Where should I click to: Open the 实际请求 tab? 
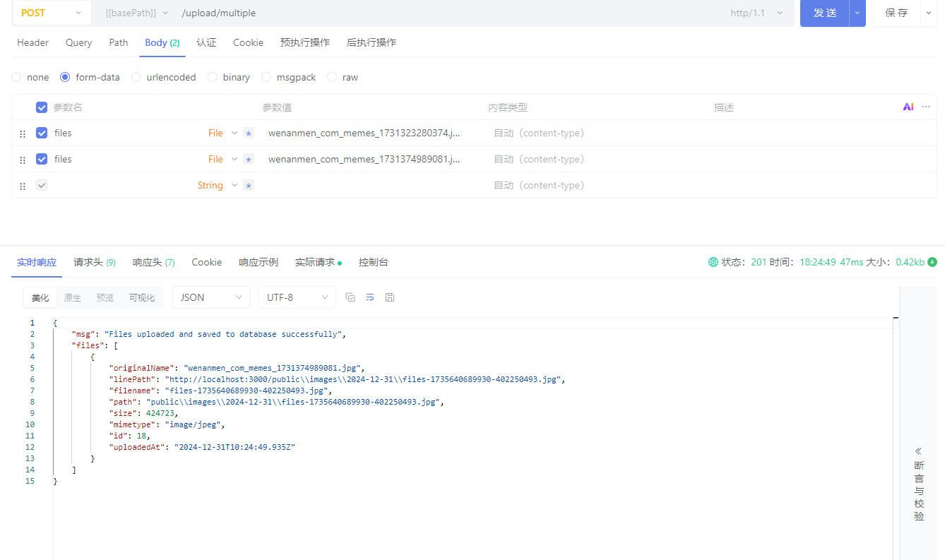(x=319, y=262)
